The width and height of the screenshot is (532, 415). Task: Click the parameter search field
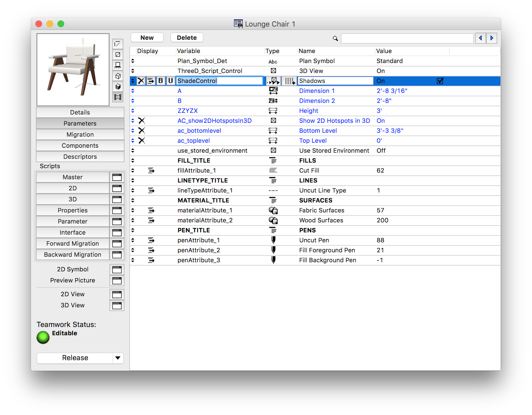pyautogui.click(x=407, y=39)
